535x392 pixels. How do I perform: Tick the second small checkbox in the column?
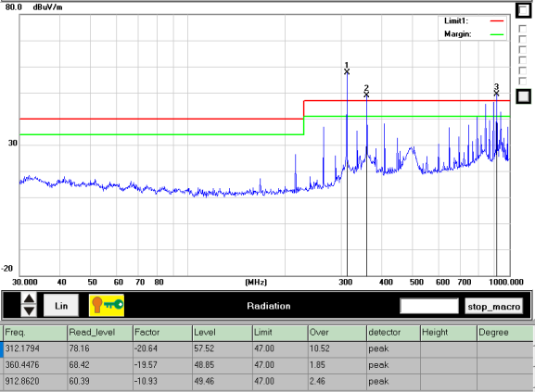pyautogui.click(x=522, y=39)
